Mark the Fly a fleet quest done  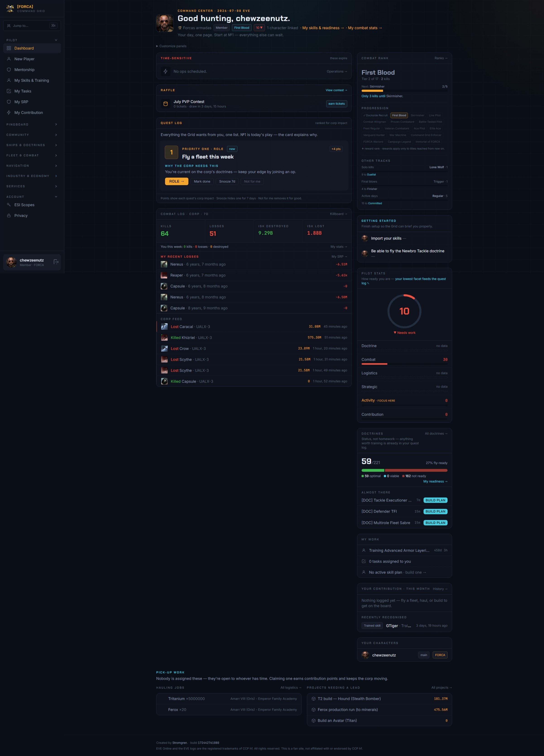click(x=202, y=181)
